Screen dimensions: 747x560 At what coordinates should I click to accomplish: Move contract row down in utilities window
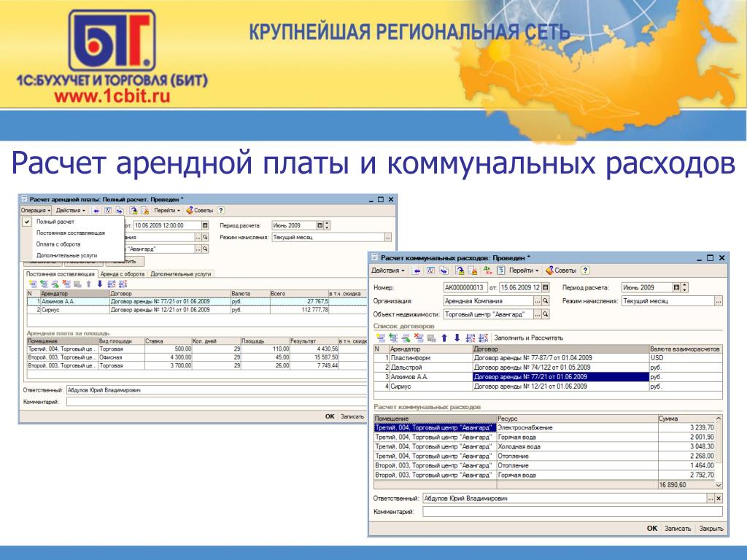pos(457,338)
